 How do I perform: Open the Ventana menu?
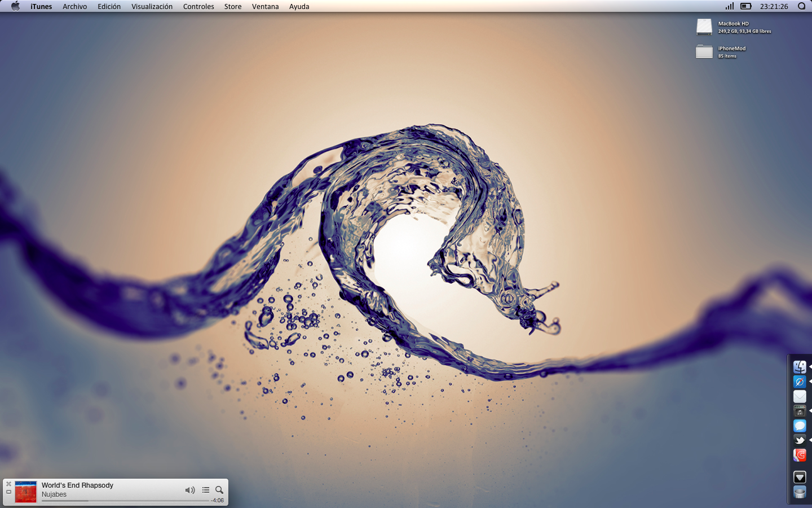[266, 6]
